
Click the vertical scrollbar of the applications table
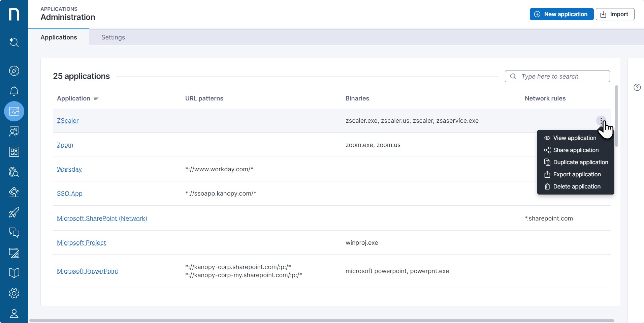pyautogui.click(x=616, y=116)
